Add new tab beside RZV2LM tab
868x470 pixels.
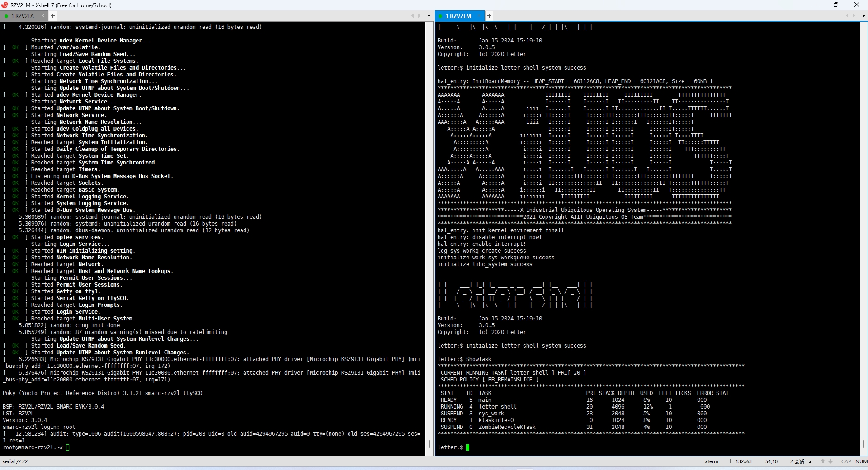click(x=489, y=16)
